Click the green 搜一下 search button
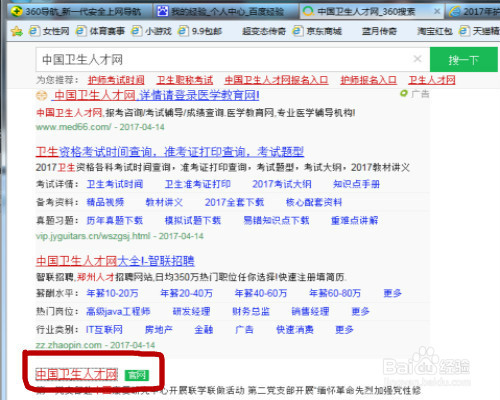The width and height of the screenshot is (500, 400). (464, 59)
